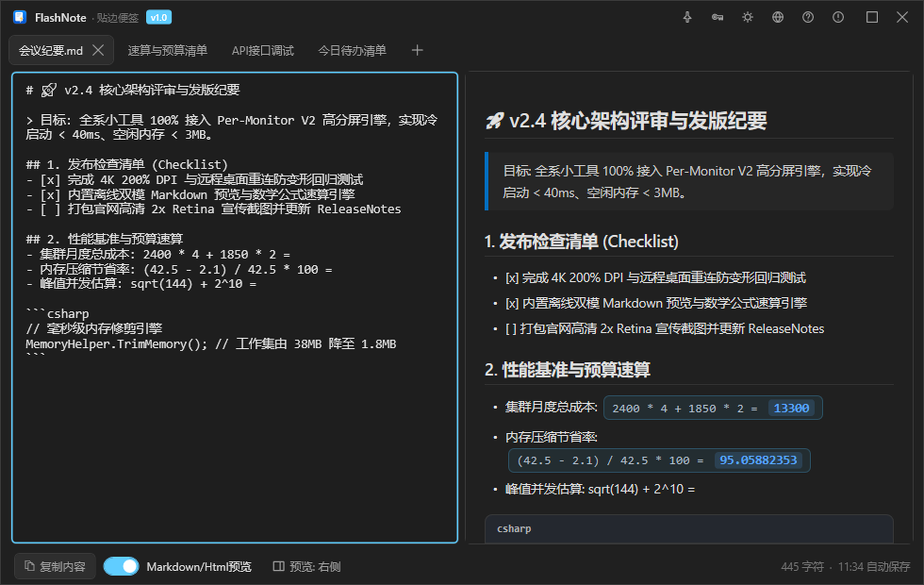Maximize the FlashNote window

click(x=872, y=17)
